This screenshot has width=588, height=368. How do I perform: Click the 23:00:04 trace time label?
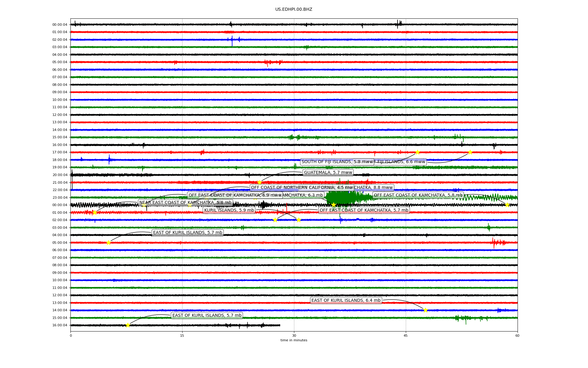[x=60, y=198]
